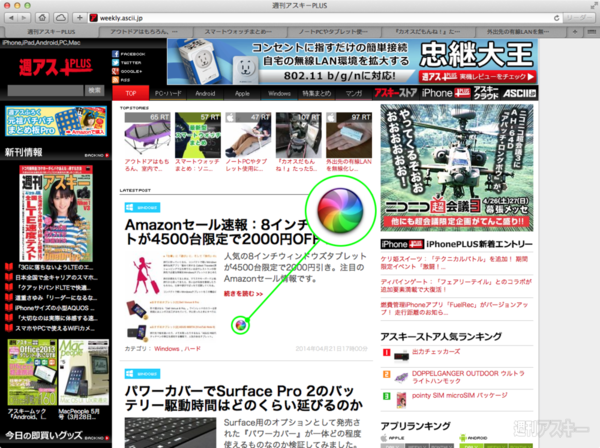Open the Safari home page button
The width and height of the screenshot is (600, 448).
pyautogui.click(x=42, y=18)
